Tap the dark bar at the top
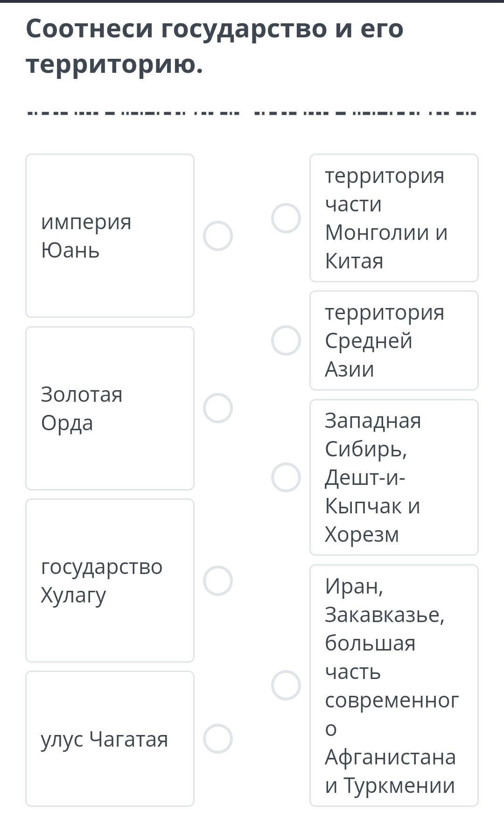 tap(252, 1)
